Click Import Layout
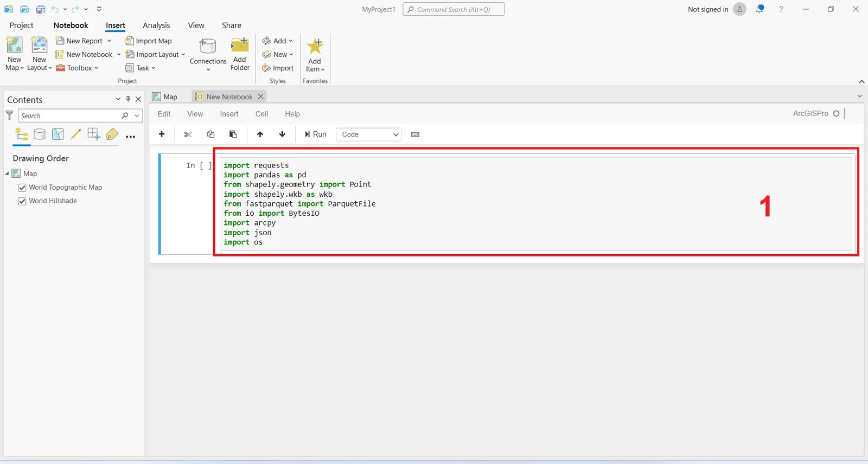 pos(152,54)
